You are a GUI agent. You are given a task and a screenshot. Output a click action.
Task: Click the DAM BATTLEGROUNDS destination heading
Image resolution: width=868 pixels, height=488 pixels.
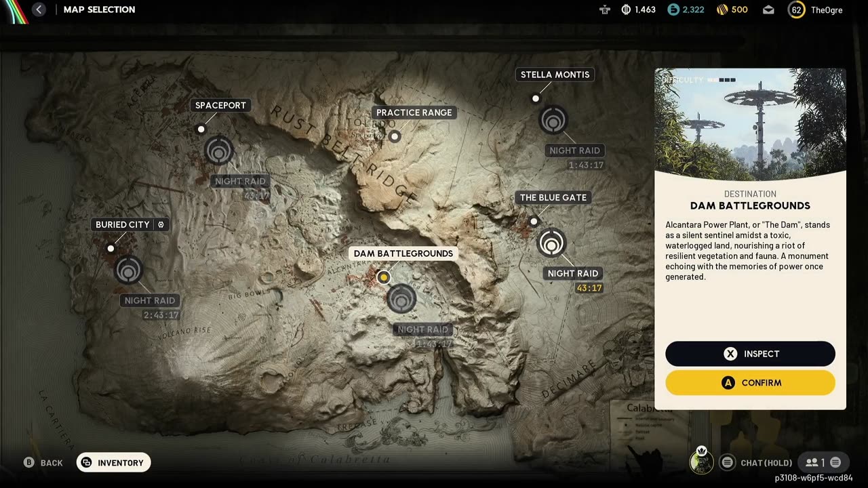coord(750,205)
